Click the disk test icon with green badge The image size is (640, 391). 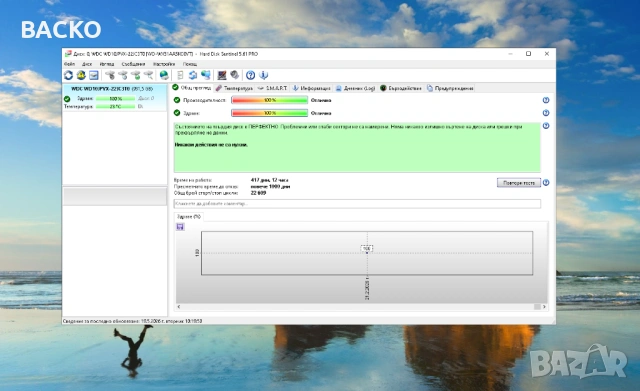pyautogui.click(x=136, y=75)
